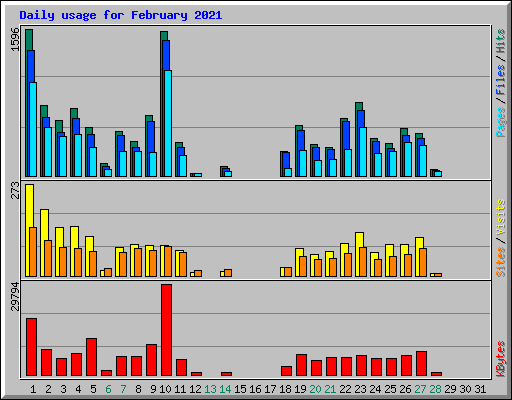This screenshot has height=400, width=512.
Task: Select day 16 on the x-axis
Action: coord(255,389)
